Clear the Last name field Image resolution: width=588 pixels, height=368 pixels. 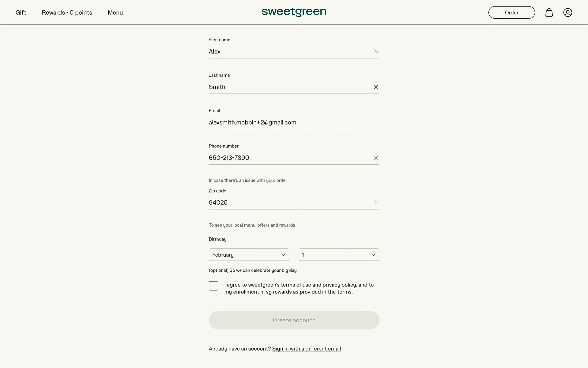point(376,87)
